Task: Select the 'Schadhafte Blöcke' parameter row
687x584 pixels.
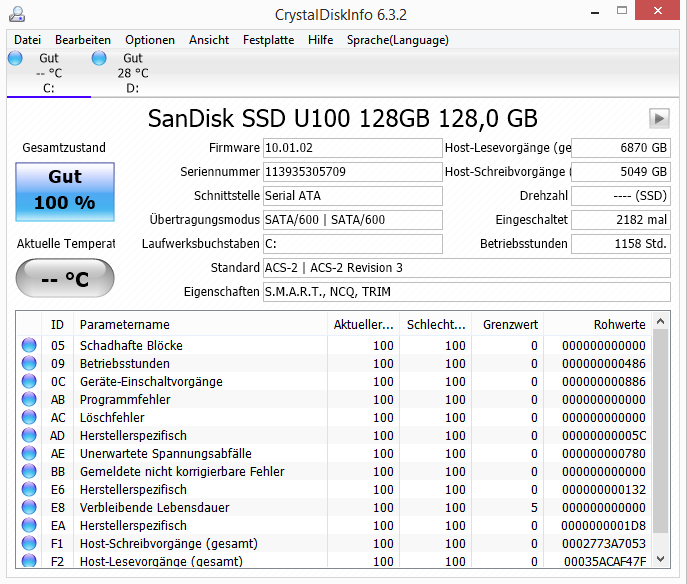Action: (x=334, y=345)
